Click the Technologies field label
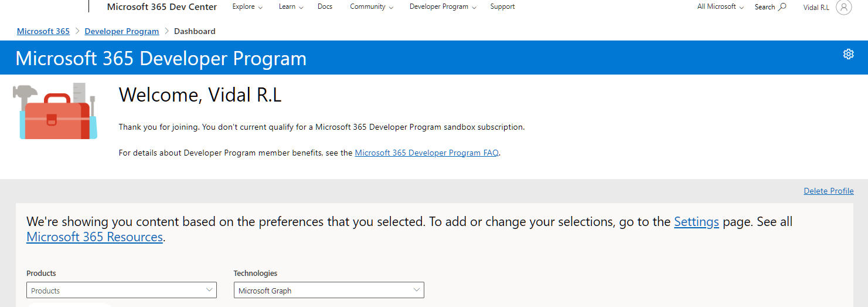This screenshot has height=307, width=868. coord(256,274)
